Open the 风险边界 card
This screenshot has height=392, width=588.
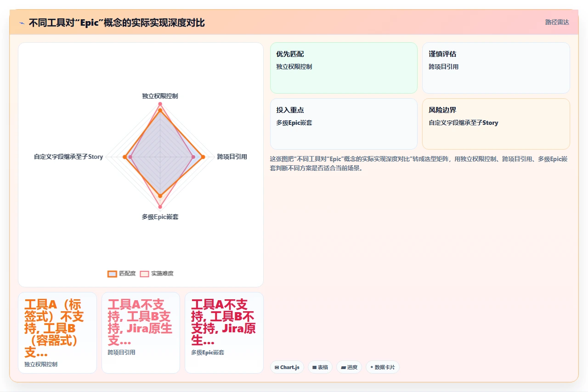click(x=496, y=124)
